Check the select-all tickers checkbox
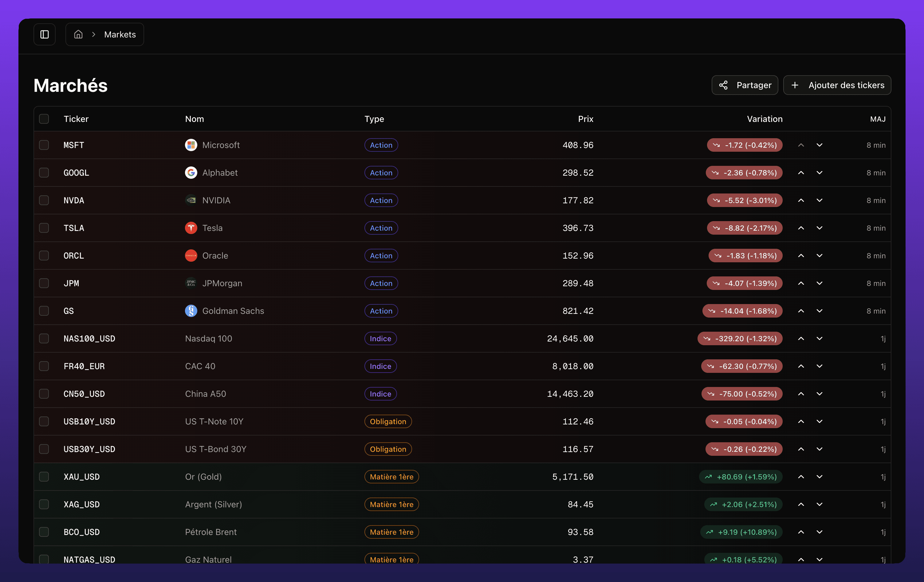The height and width of the screenshot is (582, 924). pos(44,119)
